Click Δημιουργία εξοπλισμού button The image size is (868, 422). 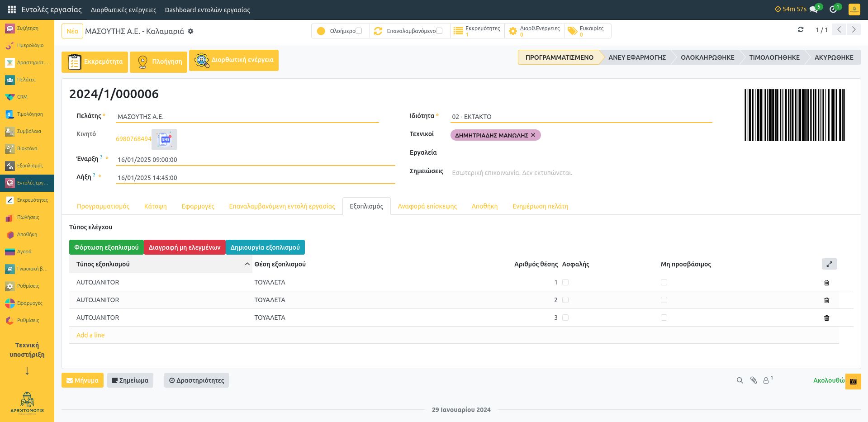(x=265, y=247)
